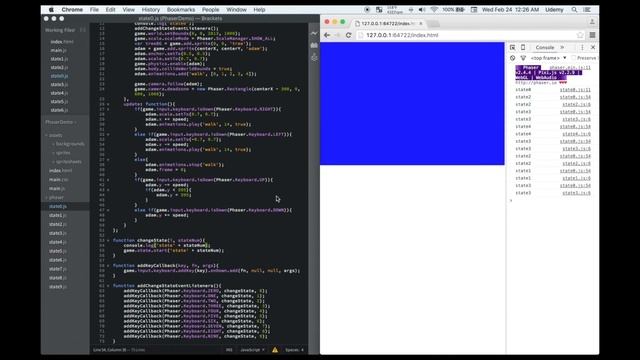Activate DevTools inspect element picker
Image resolution: width=640 pixels, height=360 pixels.
tap(512, 47)
